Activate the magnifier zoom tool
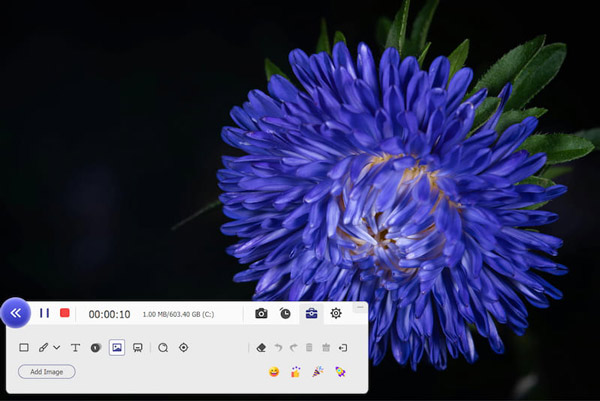Viewport: 600px width, 401px height. tap(163, 347)
